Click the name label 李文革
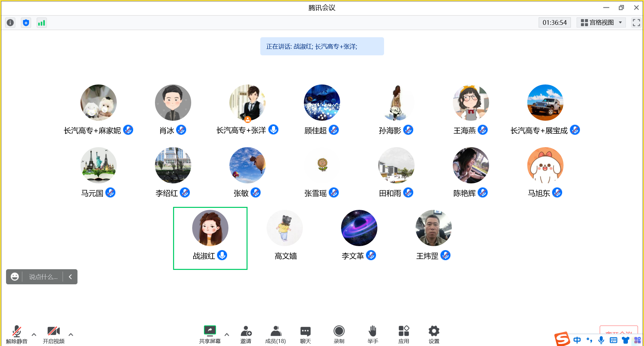 (353, 256)
